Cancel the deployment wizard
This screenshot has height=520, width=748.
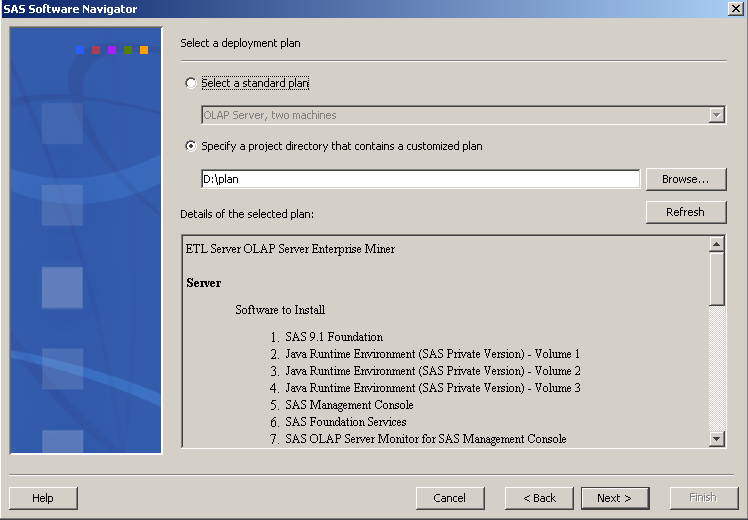pos(450,498)
